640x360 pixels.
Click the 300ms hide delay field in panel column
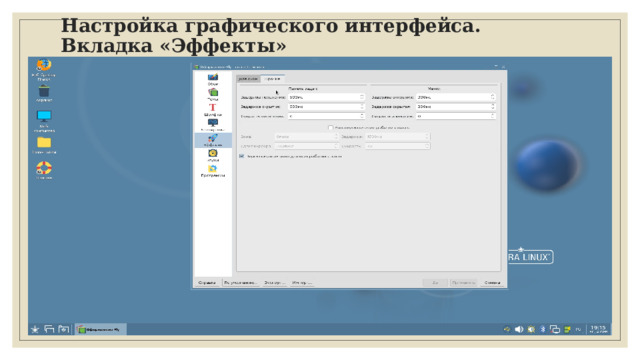tap(326, 107)
